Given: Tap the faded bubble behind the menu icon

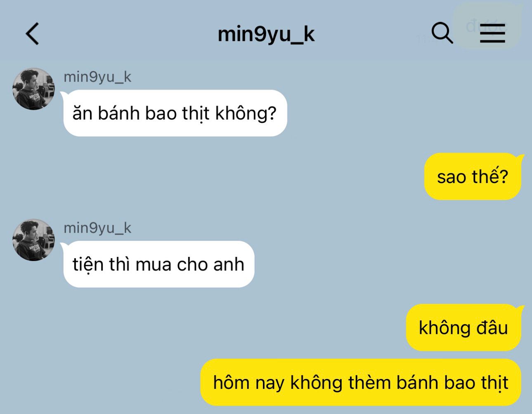Looking at the screenshot, I should click(487, 26).
